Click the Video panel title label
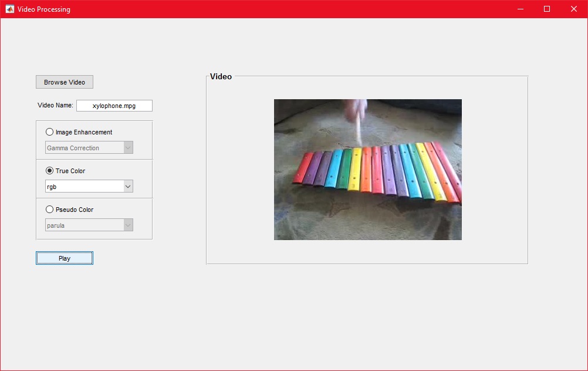This screenshot has width=588, height=371. click(221, 76)
